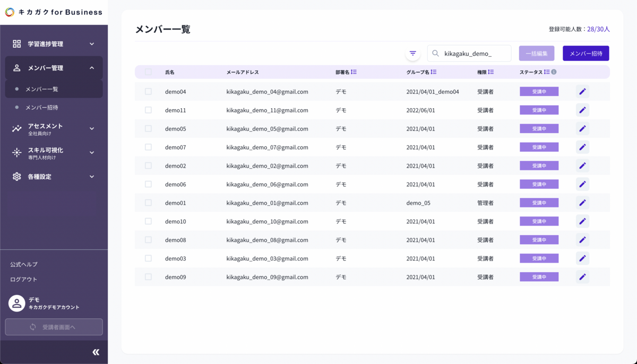This screenshot has height=364, width=637.
Task: Click the edit pencil for demo11
Action: coord(582,110)
